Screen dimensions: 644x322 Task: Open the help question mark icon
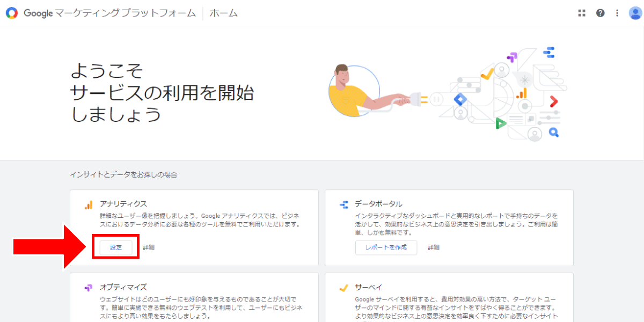coord(601,13)
